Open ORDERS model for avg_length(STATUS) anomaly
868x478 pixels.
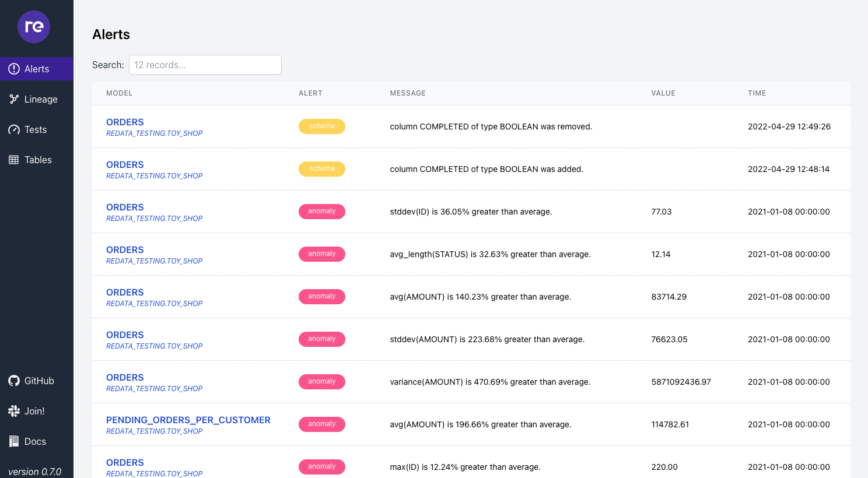point(125,249)
